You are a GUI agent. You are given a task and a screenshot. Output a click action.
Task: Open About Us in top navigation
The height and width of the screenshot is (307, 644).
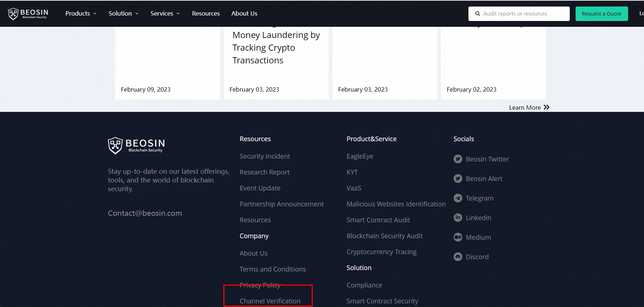point(244,13)
